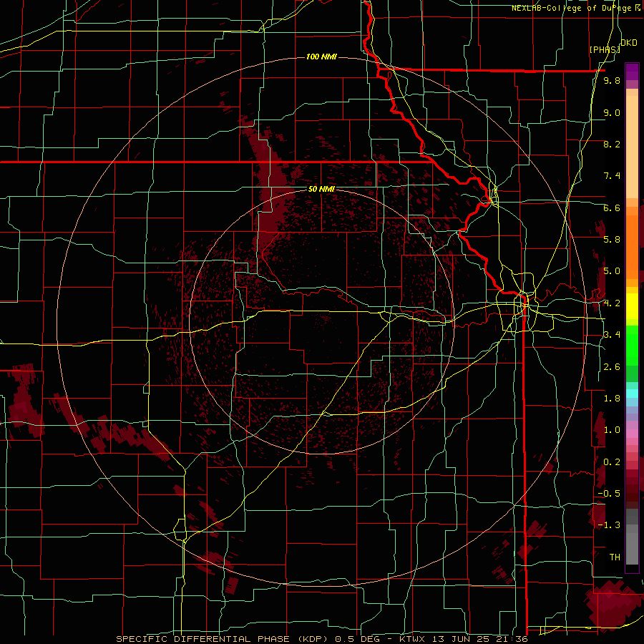The image size is (644, 644).
Task: Click the 1.0 value on the color scale
Action: click(x=612, y=429)
